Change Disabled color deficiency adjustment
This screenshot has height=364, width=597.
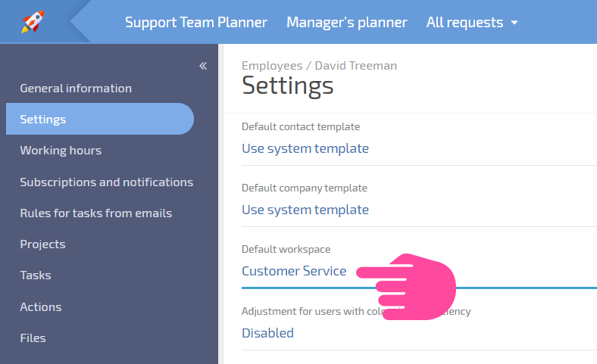267,333
